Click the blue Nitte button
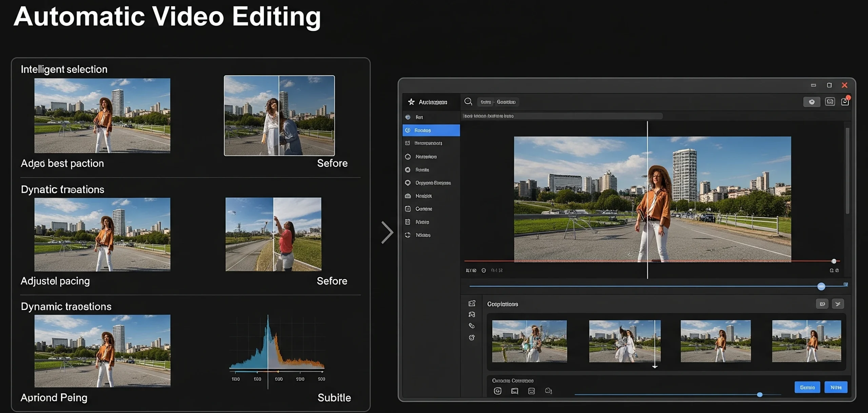The width and height of the screenshot is (868, 413). pos(836,387)
